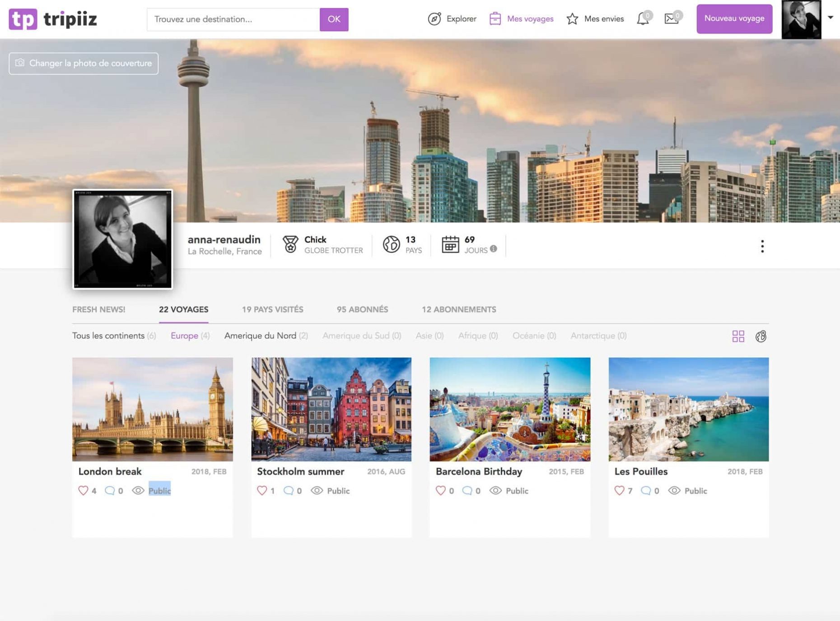Click the globe icon beside 13 Pays
Viewport: 840px width, 621px height.
click(x=392, y=244)
